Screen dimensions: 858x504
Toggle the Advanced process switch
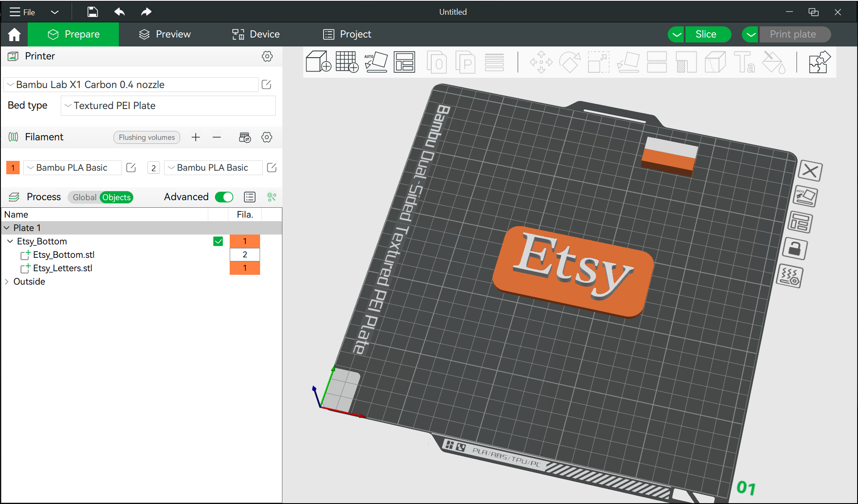tap(224, 197)
